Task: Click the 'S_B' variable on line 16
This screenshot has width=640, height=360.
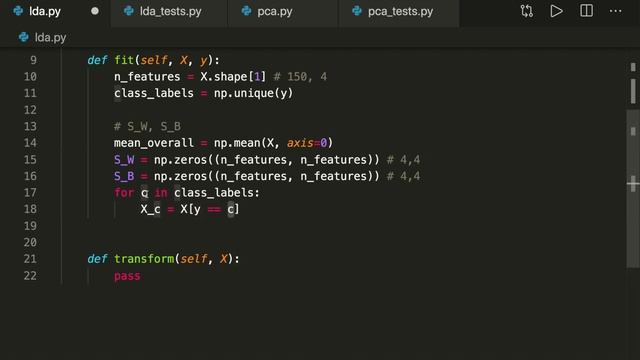Action: (x=124, y=176)
